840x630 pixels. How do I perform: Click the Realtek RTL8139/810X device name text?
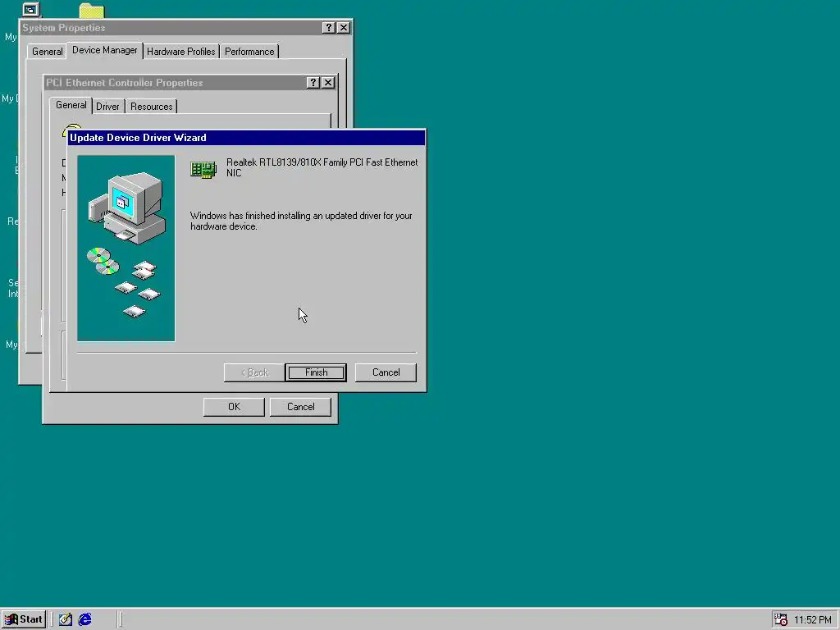click(x=322, y=167)
